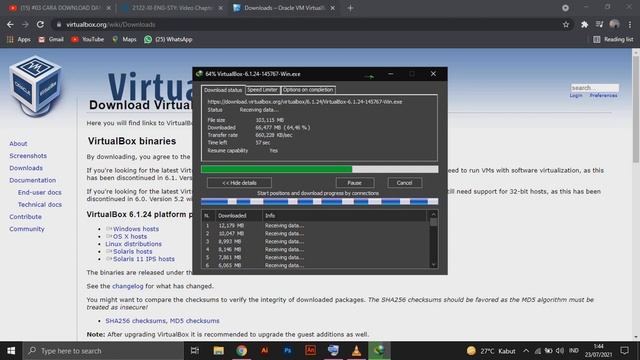
Task: Open Adobe Illustrator from the taskbar
Action: [264, 351]
